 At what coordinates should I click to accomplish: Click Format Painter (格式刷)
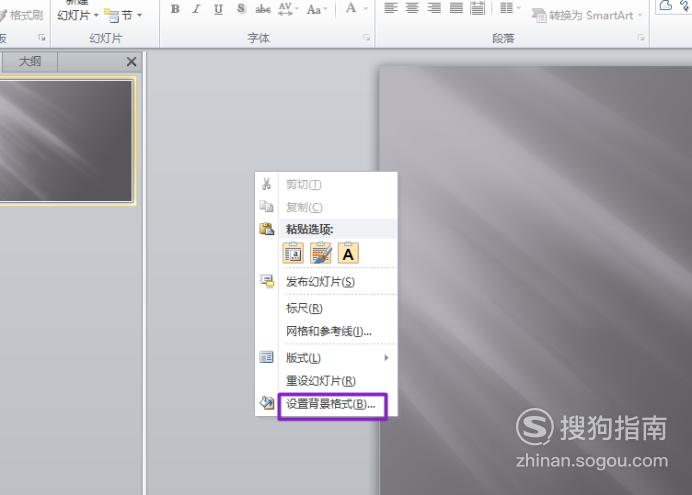click(x=22, y=15)
